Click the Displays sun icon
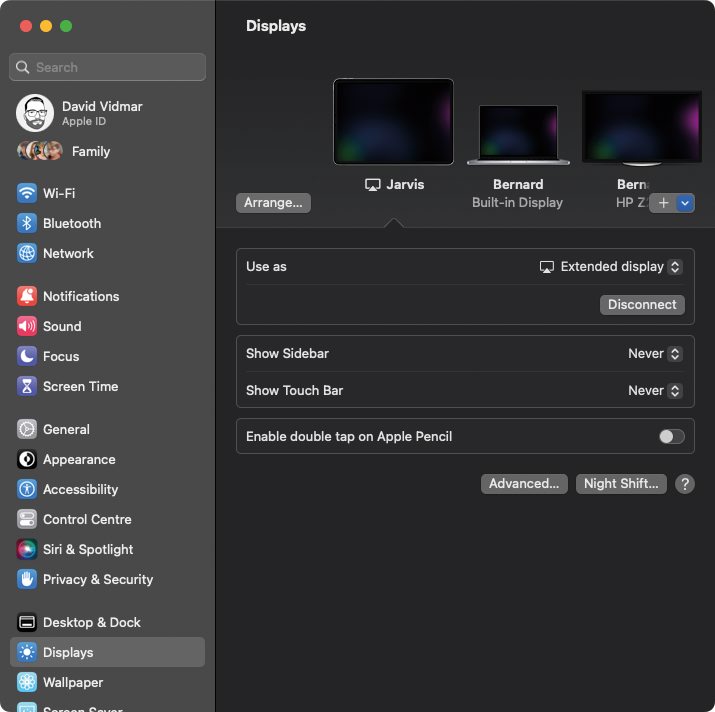The width and height of the screenshot is (715, 712). click(27, 652)
